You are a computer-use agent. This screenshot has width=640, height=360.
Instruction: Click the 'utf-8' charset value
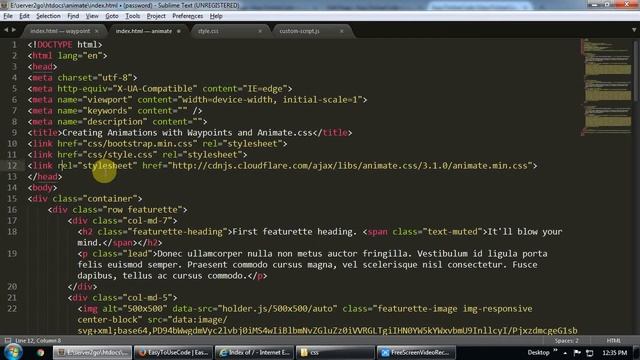(115, 78)
